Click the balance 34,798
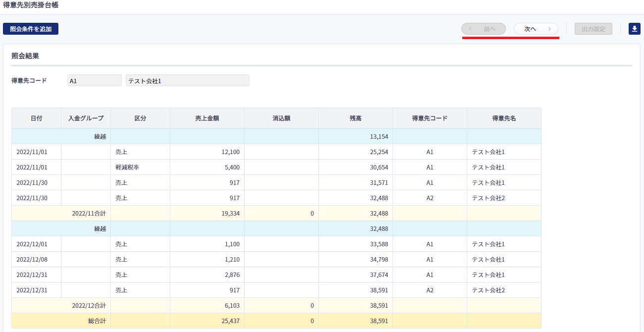Screen dimensions: 644x332 379,260
